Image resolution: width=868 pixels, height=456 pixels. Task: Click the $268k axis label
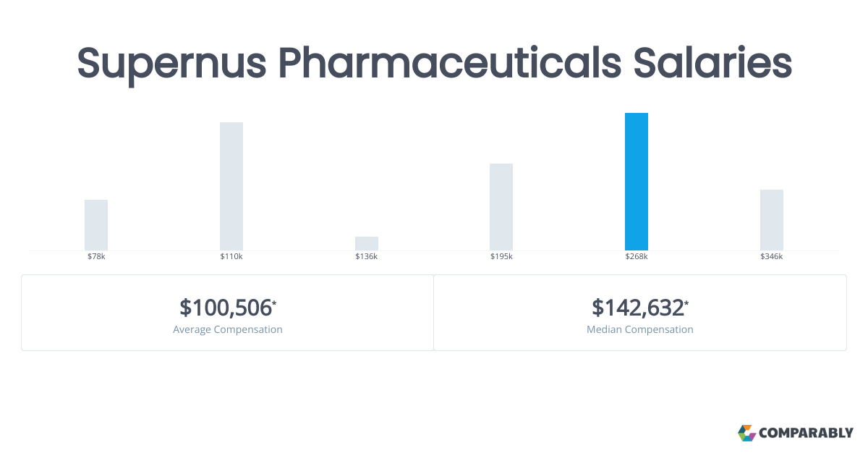(637, 257)
